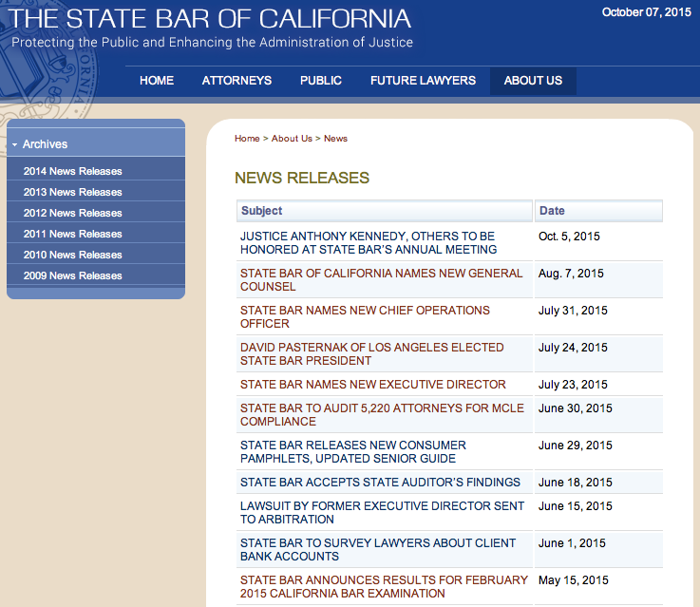Viewport: 700px width, 607px height.
Task: Click the Archives sidebar heading
Action: (x=45, y=144)
